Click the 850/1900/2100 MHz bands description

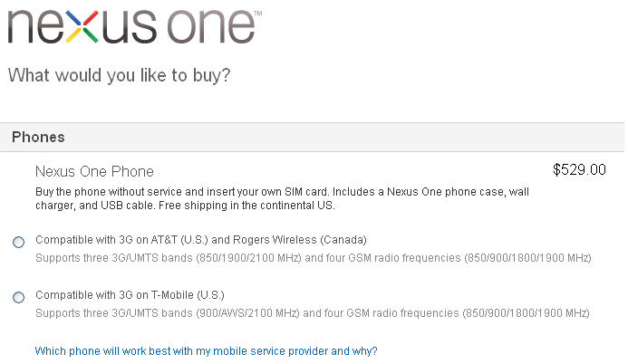point(314,257)
